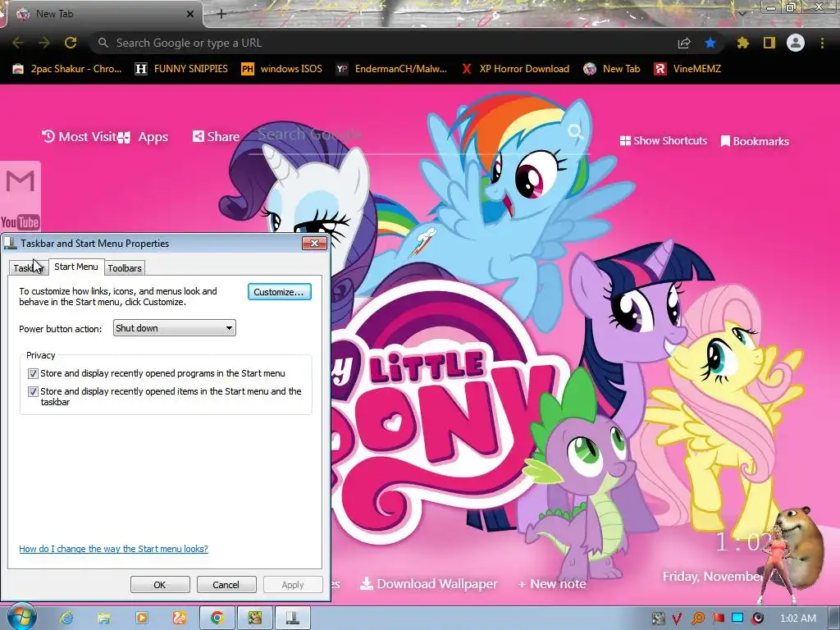Open the Chrome profile avatar
The height and width of the screenshot is (630, 840).
coord(796,43)
